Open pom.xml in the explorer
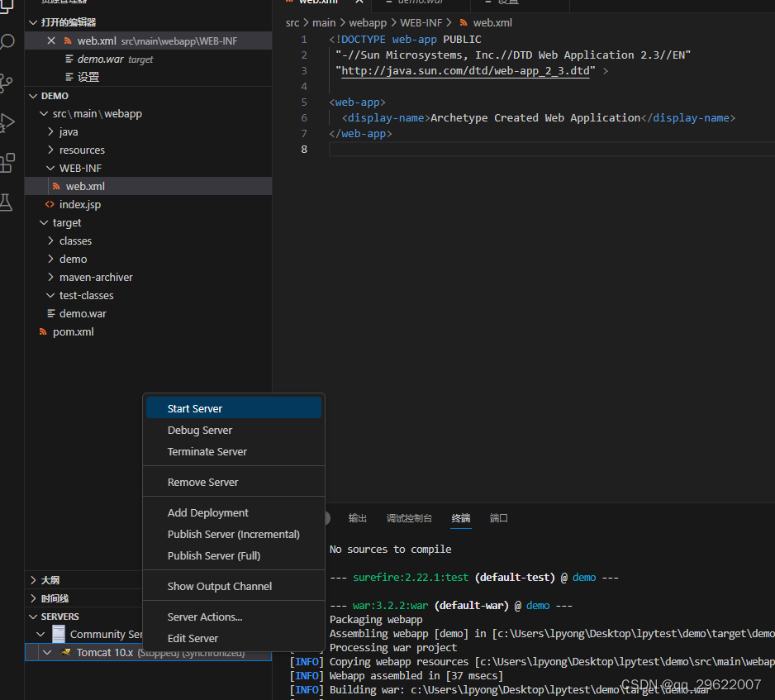The image size is (775, 700). [148, 332]
